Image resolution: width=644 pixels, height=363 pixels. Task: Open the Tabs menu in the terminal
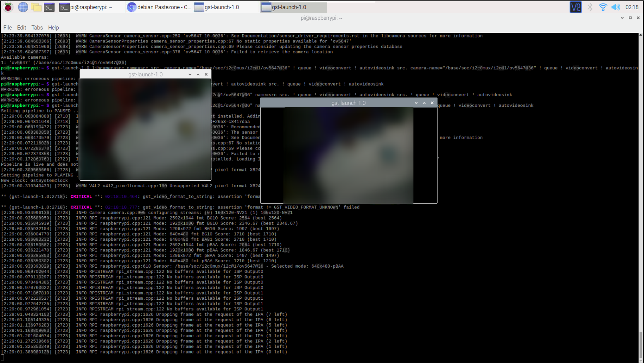click(x=37, y=27)
